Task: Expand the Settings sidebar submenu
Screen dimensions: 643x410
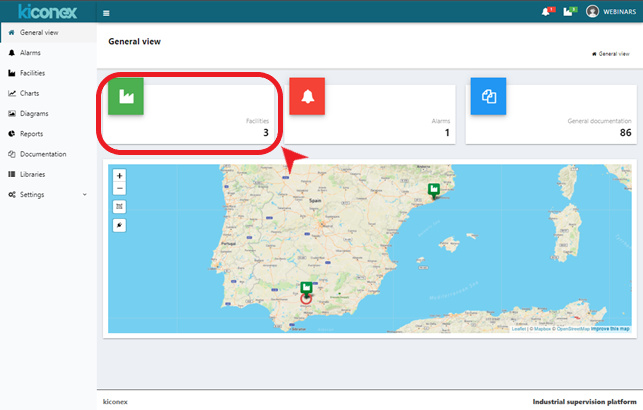Action: (47, 194)
